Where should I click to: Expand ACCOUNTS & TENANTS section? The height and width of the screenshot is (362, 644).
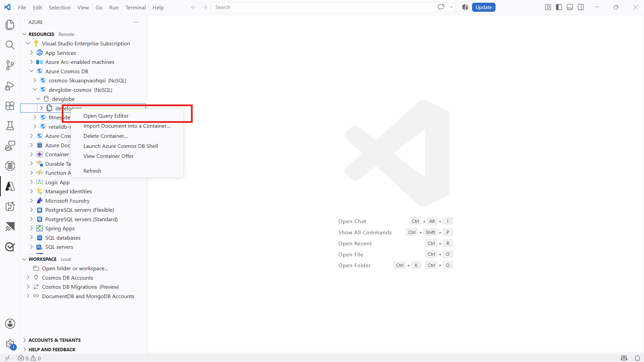(x=25, y=340)
